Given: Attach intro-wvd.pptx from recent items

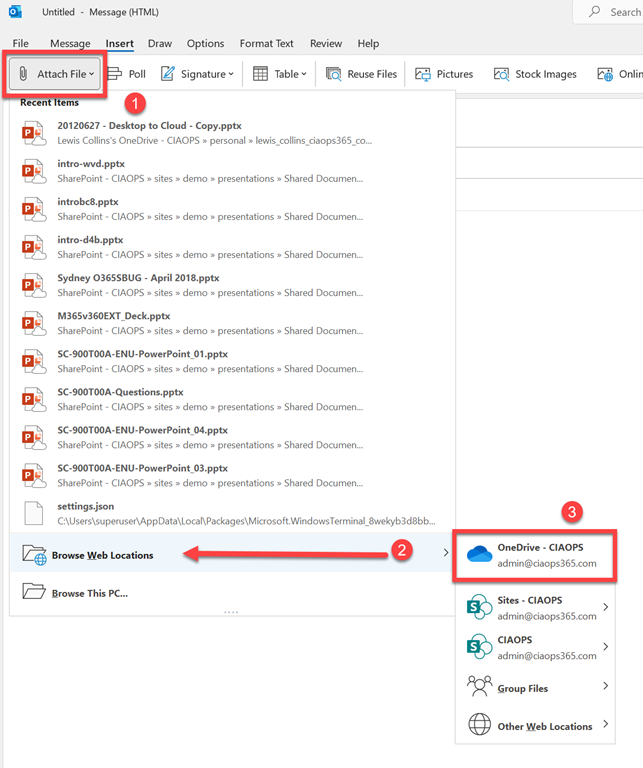Looking at the screenshot, I should click(91, 164).
